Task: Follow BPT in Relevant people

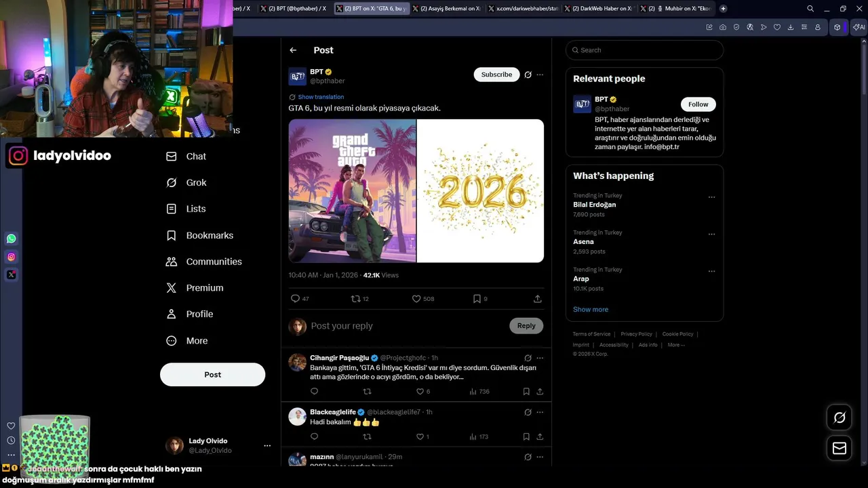Action: tap(698, 104)
